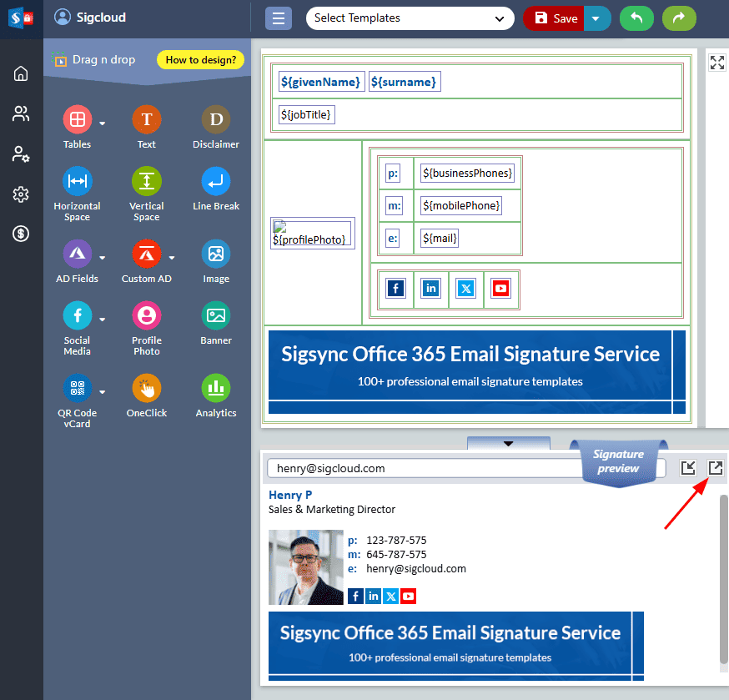The width and height of the screenshot is (729, 700).
Task: Open the Select Templates dropdown
Action: point(410,18)
